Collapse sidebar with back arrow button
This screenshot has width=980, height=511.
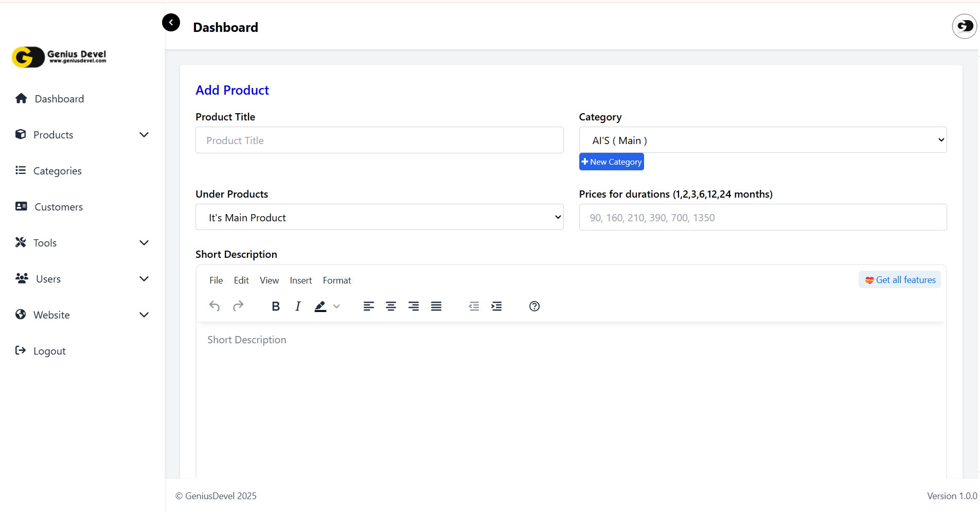click(x=171, y=23)
